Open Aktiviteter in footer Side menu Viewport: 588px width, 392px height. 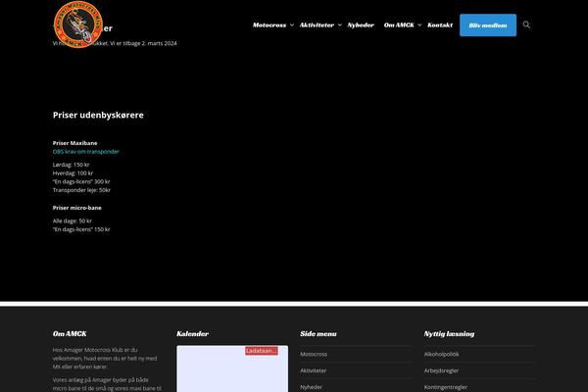[x=314, y=370]
